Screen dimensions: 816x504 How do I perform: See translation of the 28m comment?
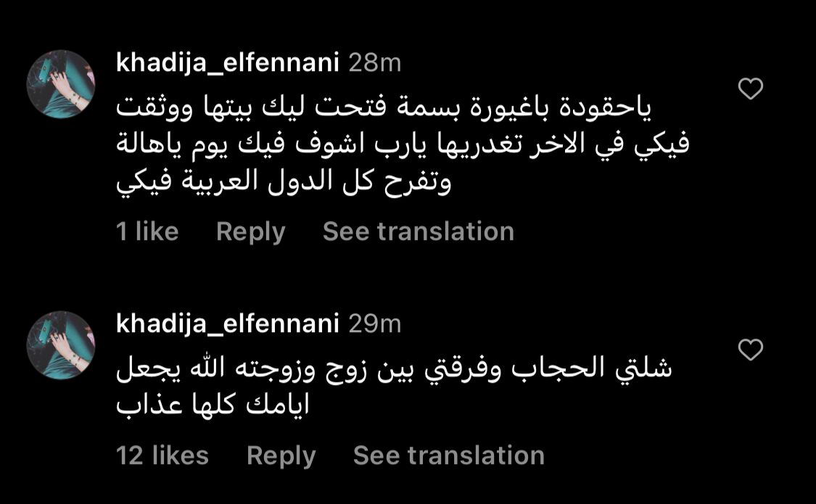[x=418, y=231]
